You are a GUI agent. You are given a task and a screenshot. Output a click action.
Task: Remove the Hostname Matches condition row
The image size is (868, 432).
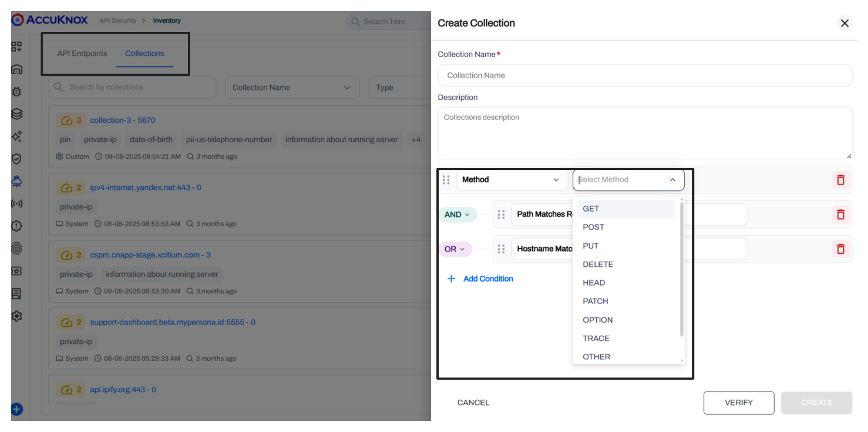click(x=840, y=249)
